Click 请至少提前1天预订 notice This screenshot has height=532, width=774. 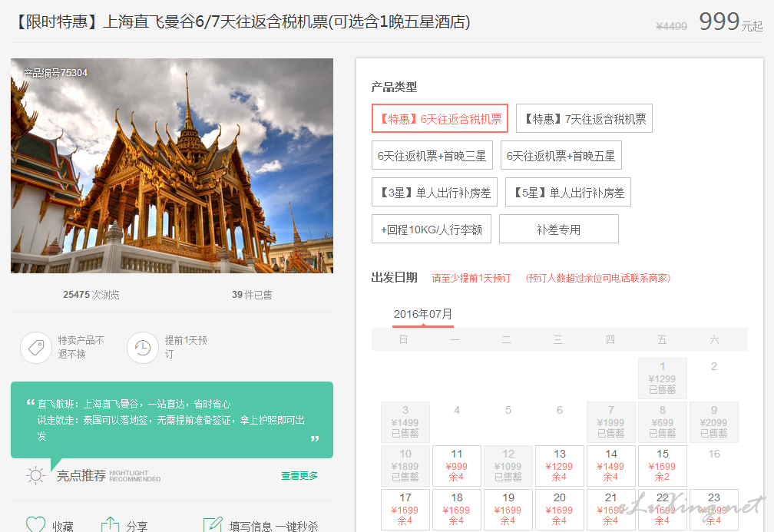point(471,279)
